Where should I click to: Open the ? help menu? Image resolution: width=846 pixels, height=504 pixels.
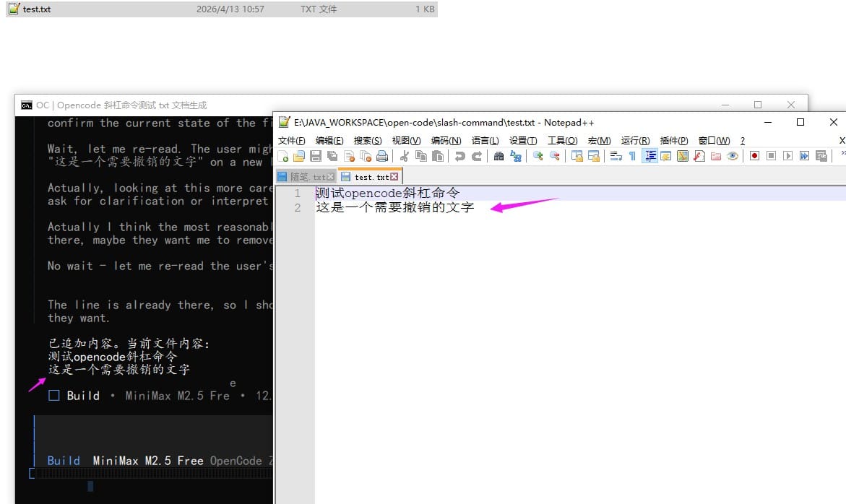(743, 141)
